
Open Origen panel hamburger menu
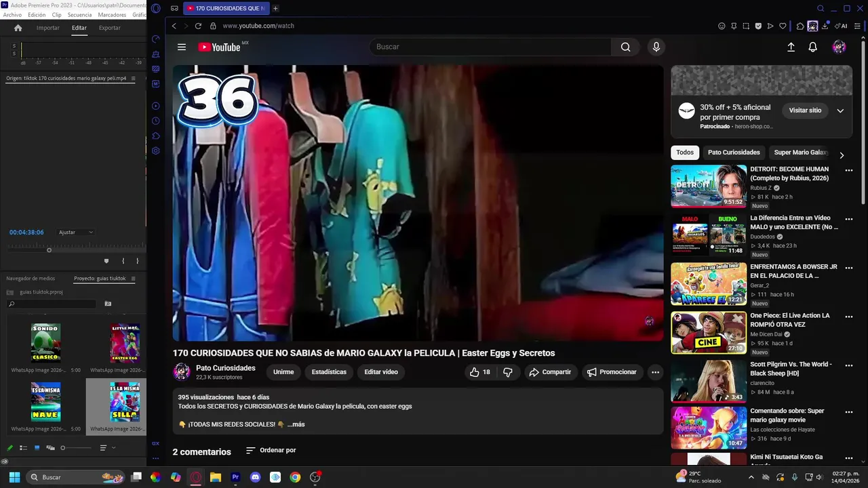pyautogui.click(x=133, y=79)
